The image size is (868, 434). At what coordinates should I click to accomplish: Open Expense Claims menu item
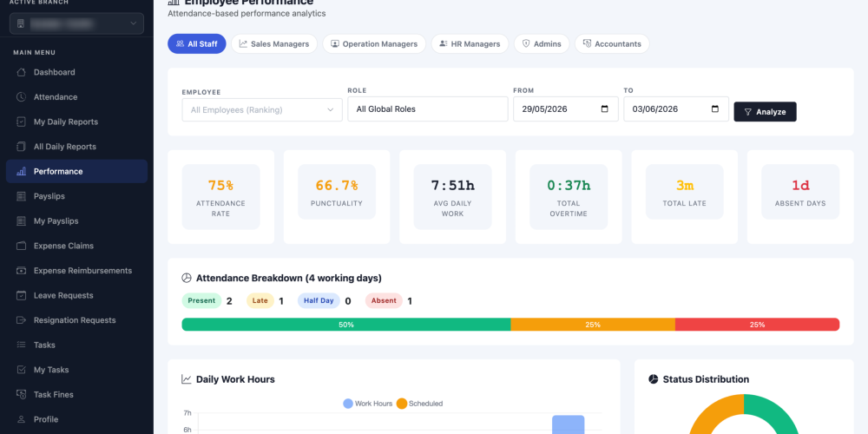pos(76,246)
